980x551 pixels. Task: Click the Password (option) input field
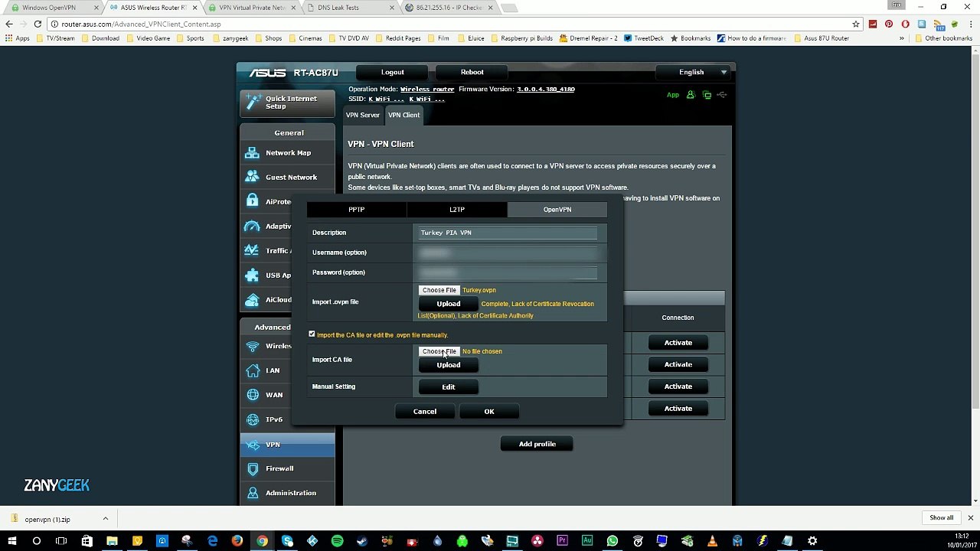[x=508, y=272]
